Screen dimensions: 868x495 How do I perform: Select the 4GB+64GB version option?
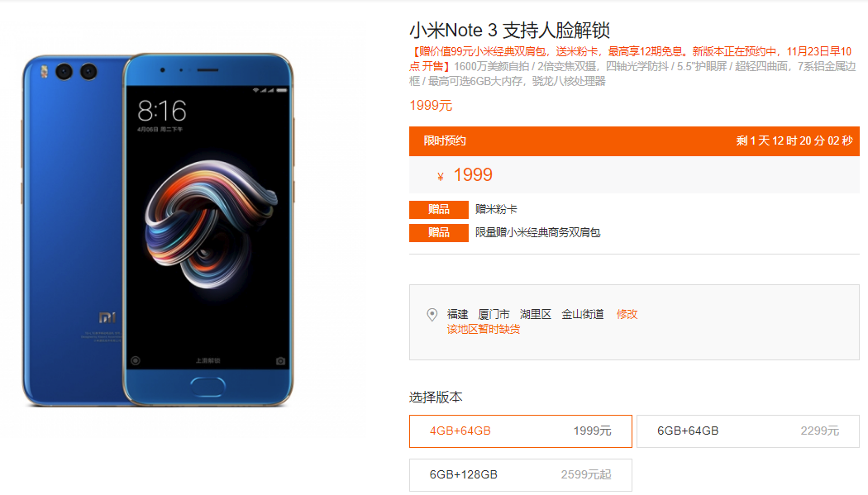520,431
